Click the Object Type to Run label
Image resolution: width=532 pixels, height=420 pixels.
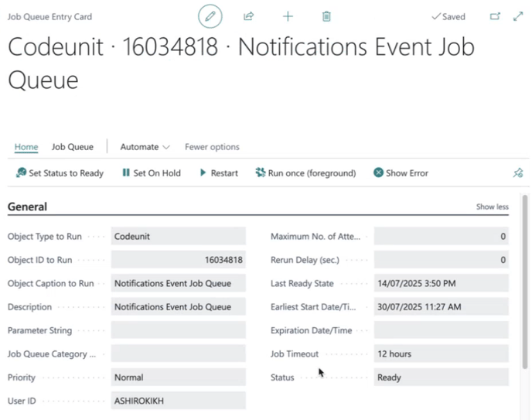[x=44, y=237]
